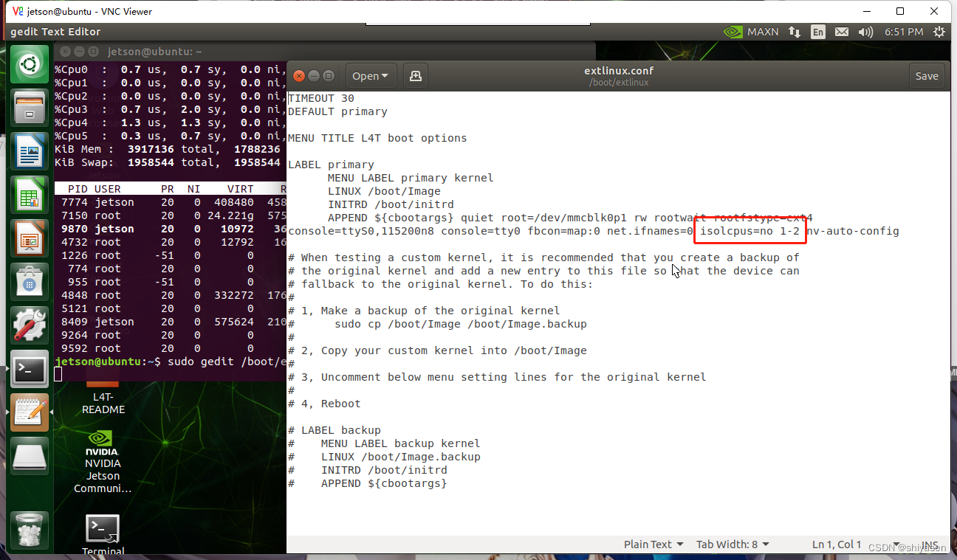Image resolution: width=957 pixels, height=560 pixels.
Task: Toggle INS overwrite mode in gedit
Action: [930, 545]
